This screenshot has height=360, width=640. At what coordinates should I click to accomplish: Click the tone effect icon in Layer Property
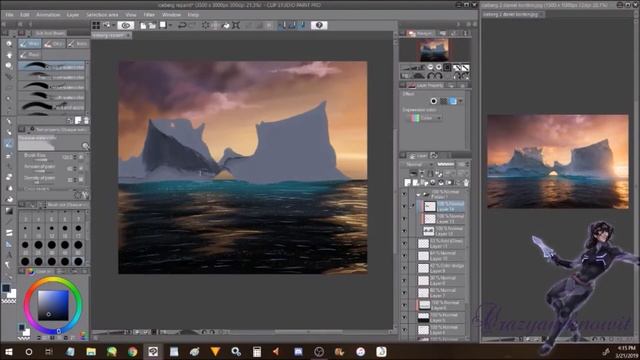443,101
